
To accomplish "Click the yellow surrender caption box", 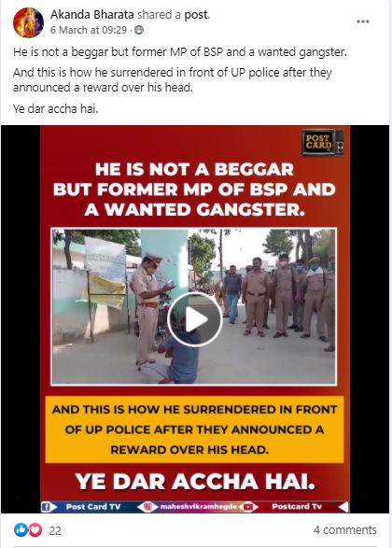I will coord(195,429).
